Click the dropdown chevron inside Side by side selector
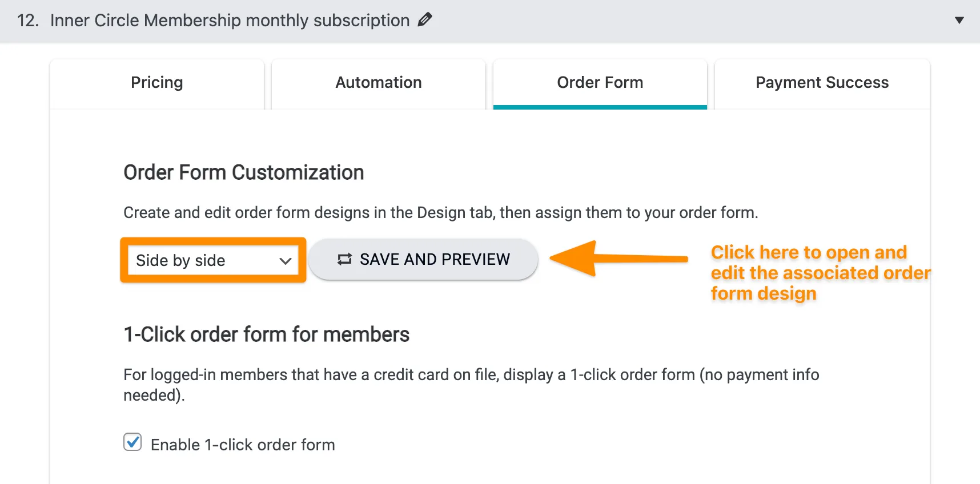The height and width of the screenshot is (484, 980). [285, 261]
